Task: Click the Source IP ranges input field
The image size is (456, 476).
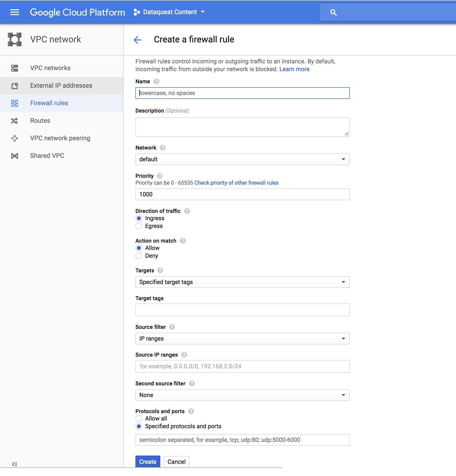Action: pyautogui.click(x=242, y=366)
